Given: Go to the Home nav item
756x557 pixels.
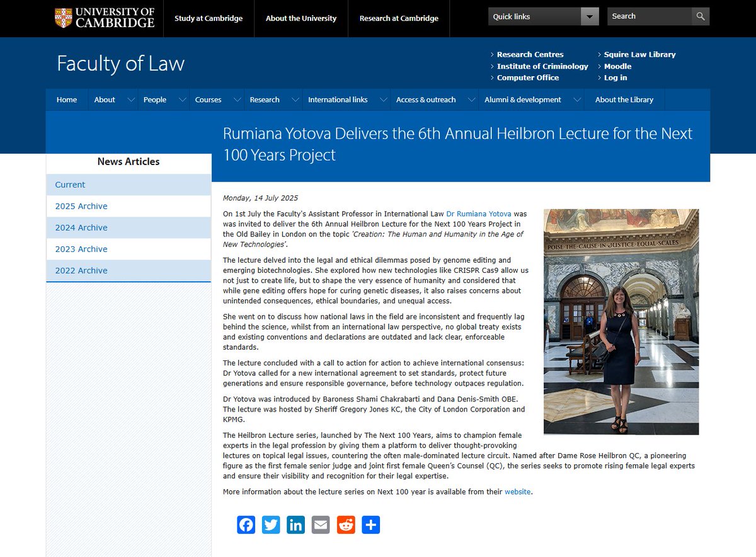Looking at the screenshot, I should (67, 100).
